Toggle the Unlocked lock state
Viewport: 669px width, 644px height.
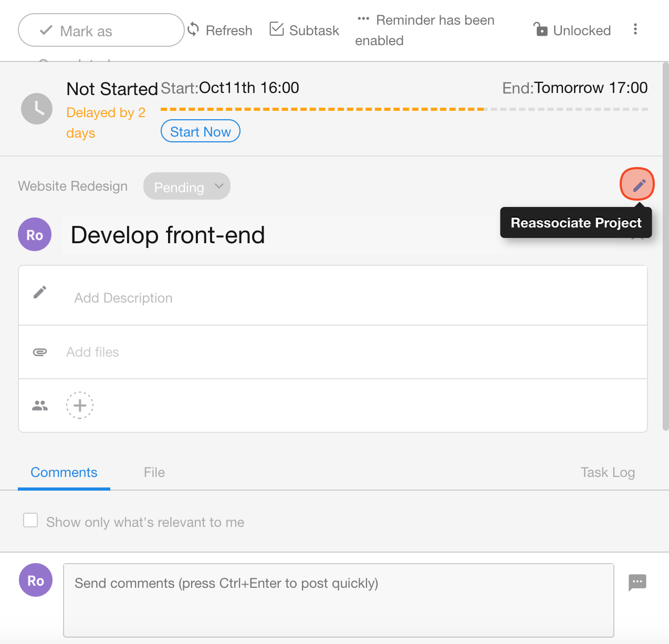pyautogui.click(x=572, y=30)
